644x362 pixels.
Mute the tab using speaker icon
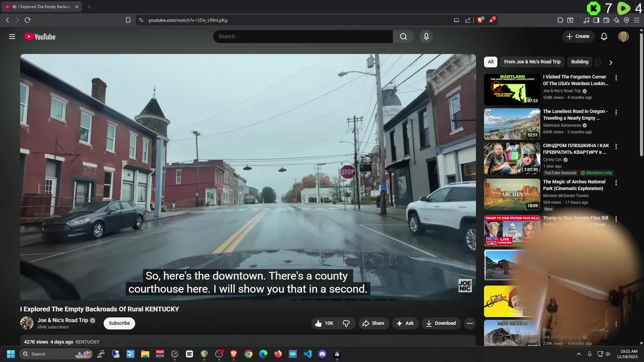[x=15, y=7]
